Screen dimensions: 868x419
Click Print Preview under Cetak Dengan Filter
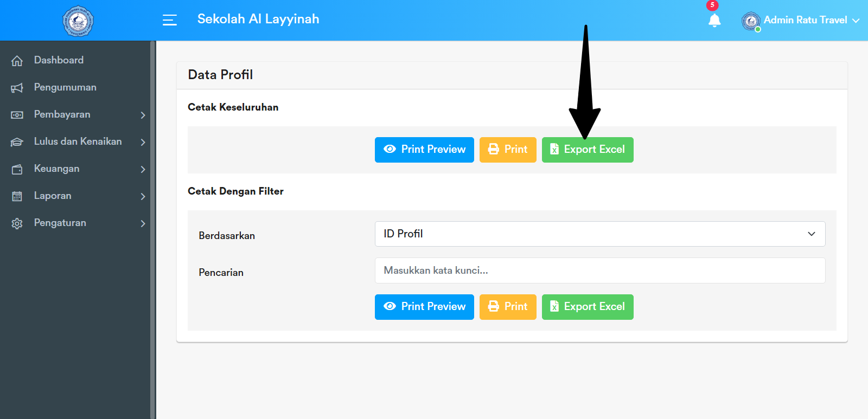424,307
